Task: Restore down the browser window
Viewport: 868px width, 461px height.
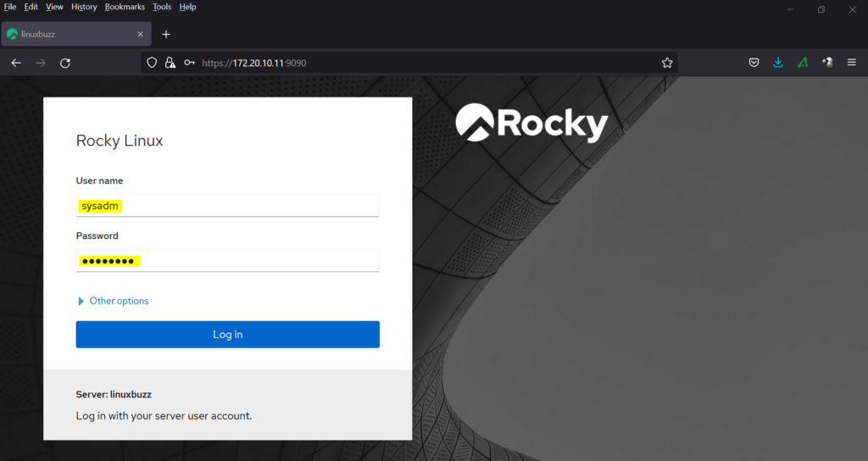Action: 821,9
